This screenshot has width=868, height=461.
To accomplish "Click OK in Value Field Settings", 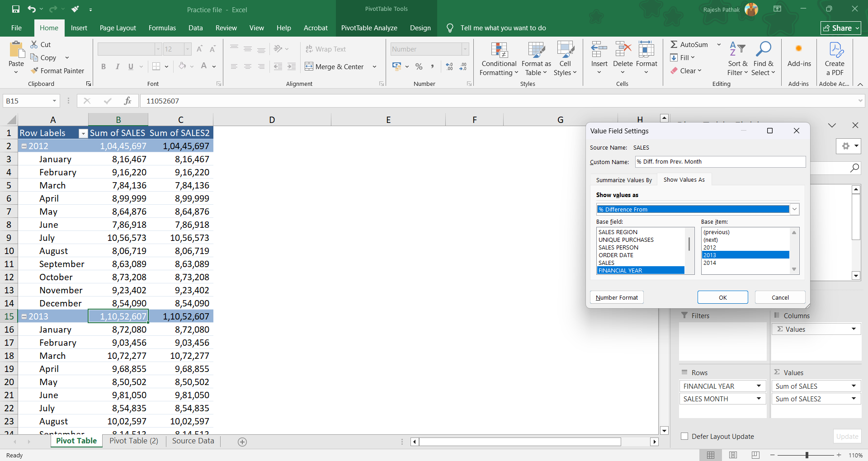I will pyautogui.click(x=722, y=297).
